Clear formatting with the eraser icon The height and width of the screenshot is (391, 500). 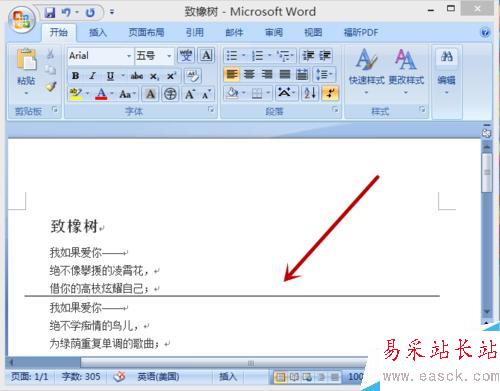tap(193, 76)
